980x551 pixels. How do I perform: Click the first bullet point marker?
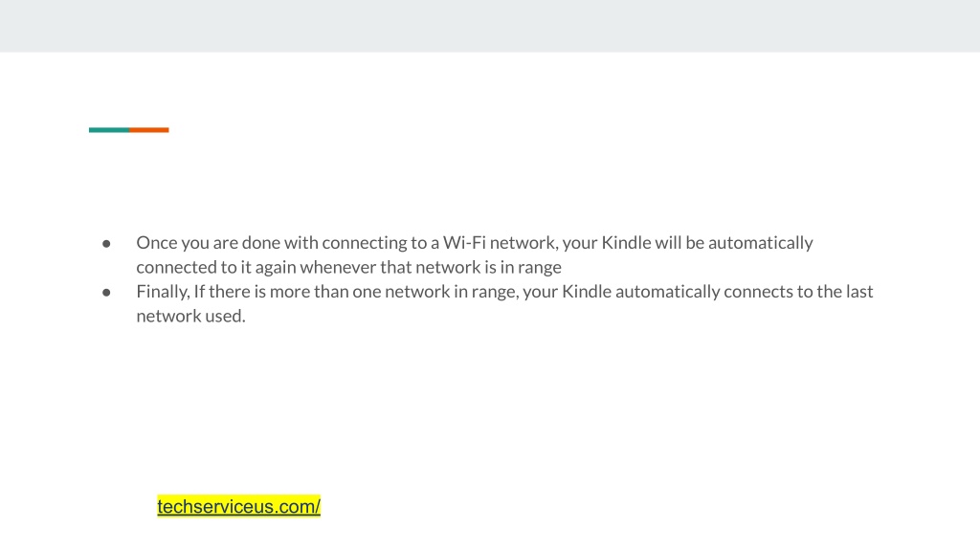106,244
